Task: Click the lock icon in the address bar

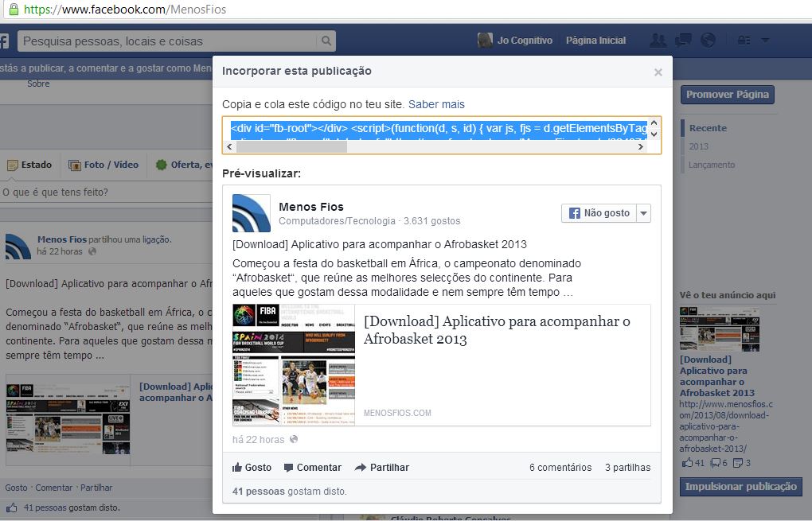Action: [14, 9]
